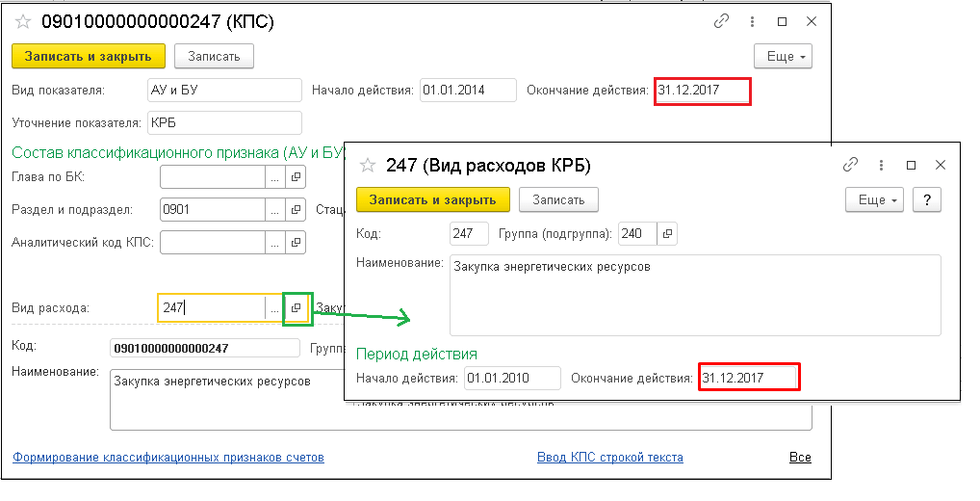Open the three-dot menu in the 247 window header

(881, 166)
